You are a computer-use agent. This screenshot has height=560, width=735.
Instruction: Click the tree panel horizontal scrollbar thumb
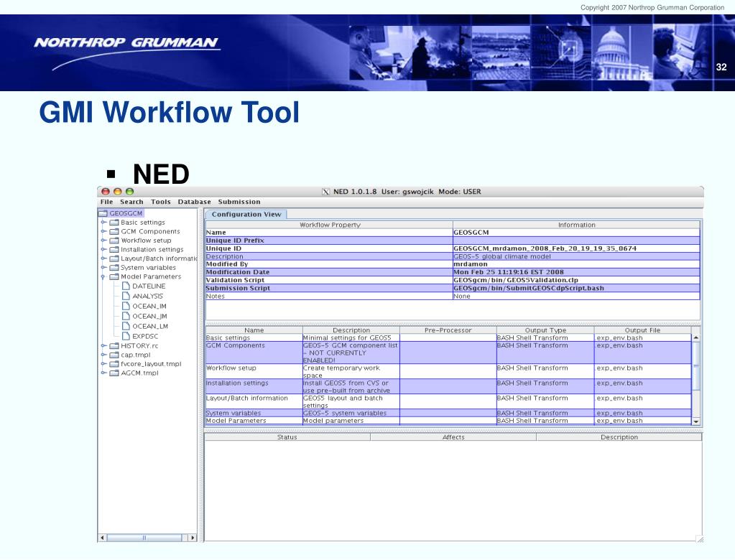144,538
